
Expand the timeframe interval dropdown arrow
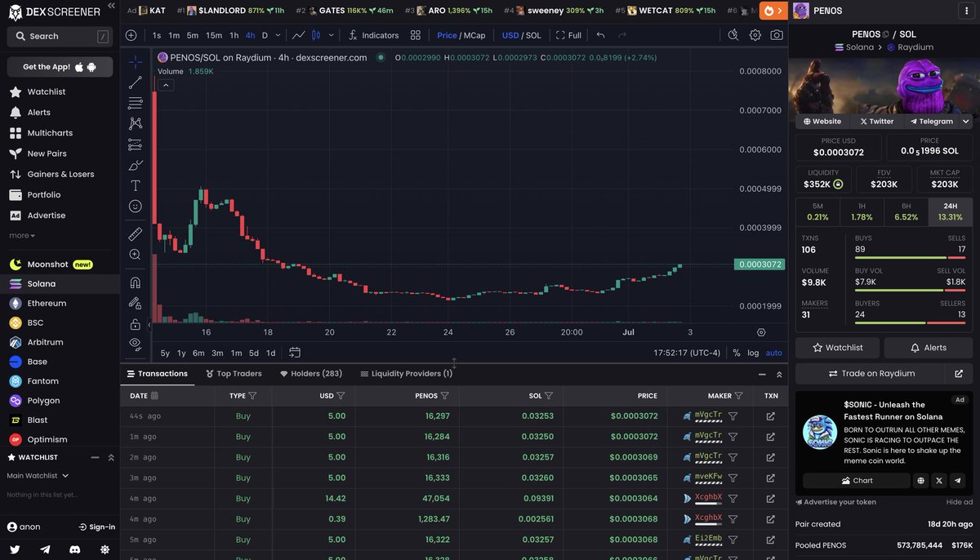(278, 35)
